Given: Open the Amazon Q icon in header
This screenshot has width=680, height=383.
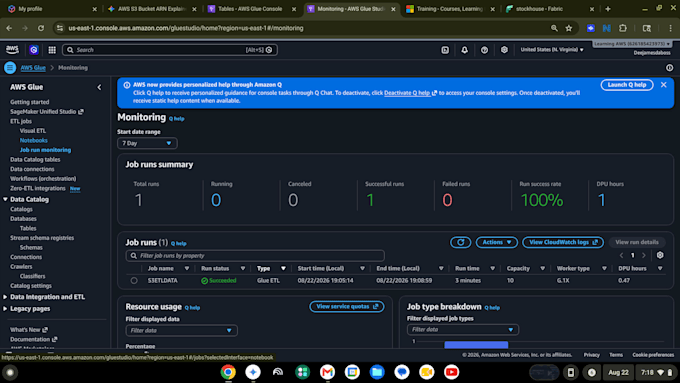Looking at the screenshot, I should click(x=34, y=50).
